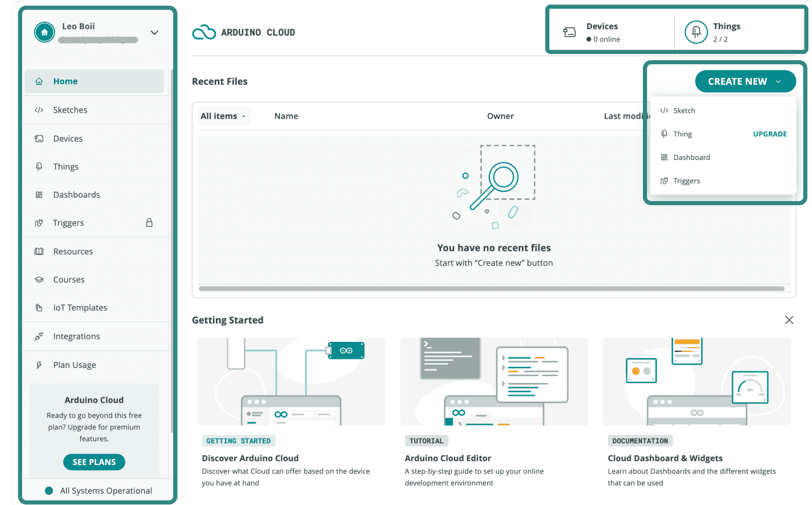Click the UPGRADE link next to Thing
This screenshot has height=505, width=812.
click(x=769, y=134)
